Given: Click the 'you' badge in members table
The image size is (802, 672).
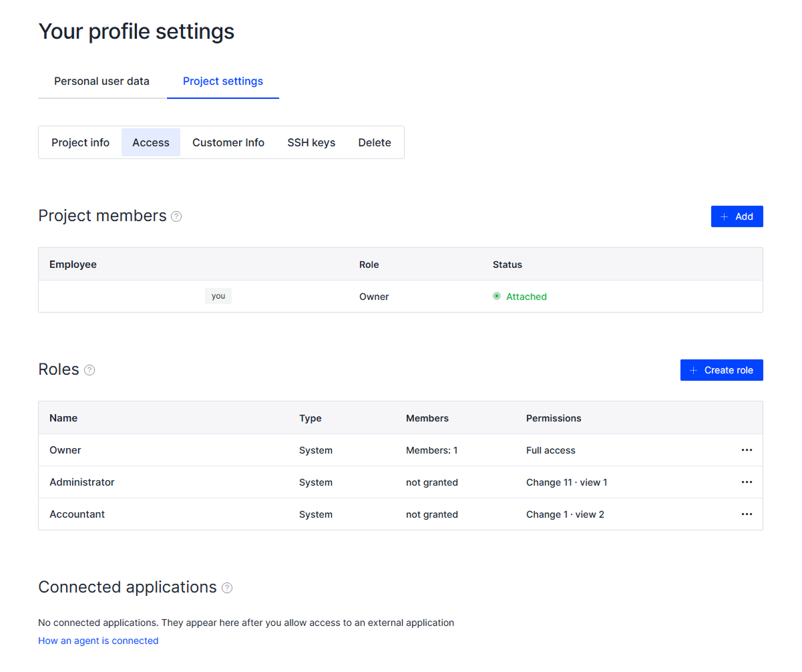Looking at the screenshot, I should tap(218, 296).
